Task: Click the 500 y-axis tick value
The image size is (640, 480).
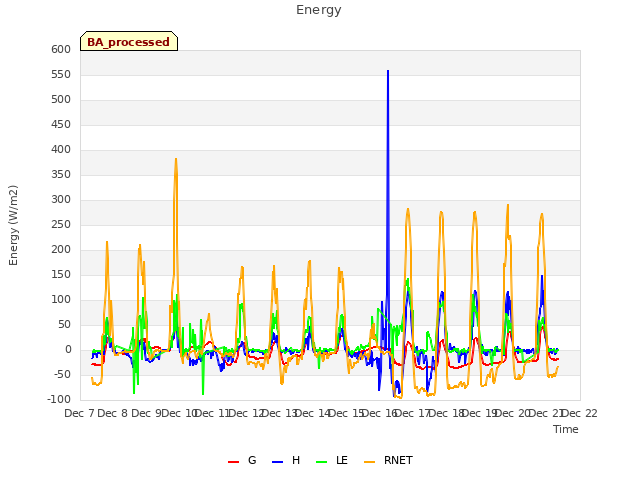Action: (x=61, y=100)
